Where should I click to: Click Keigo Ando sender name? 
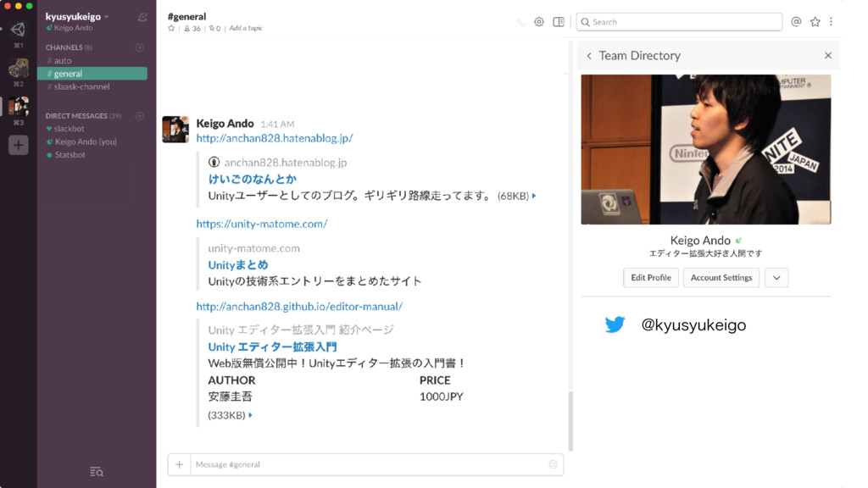[225, 124]
